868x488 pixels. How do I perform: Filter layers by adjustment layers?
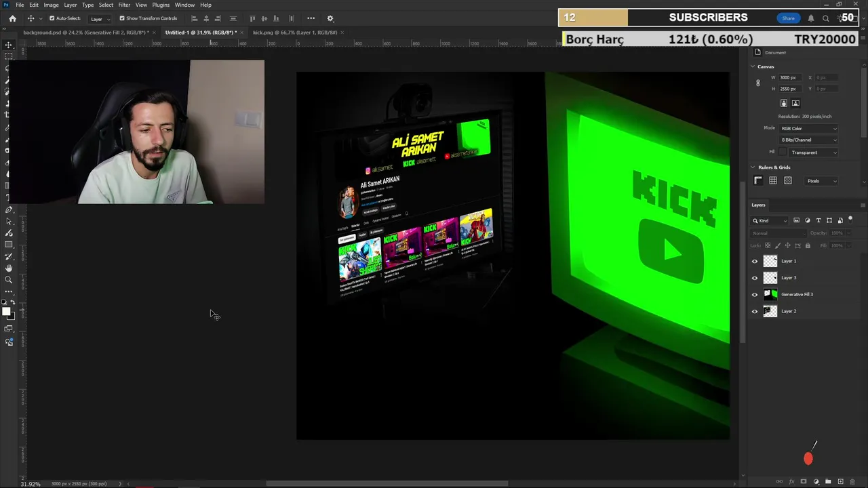pos(808,220)
